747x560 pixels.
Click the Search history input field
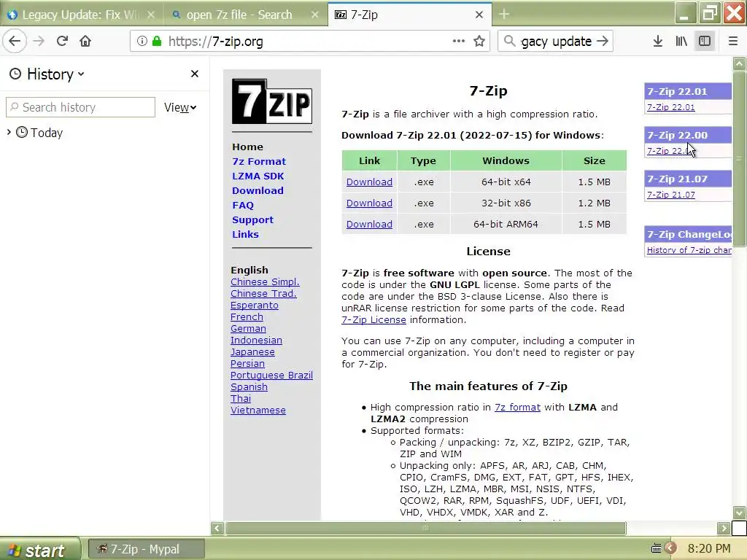(x=80, y=107)
